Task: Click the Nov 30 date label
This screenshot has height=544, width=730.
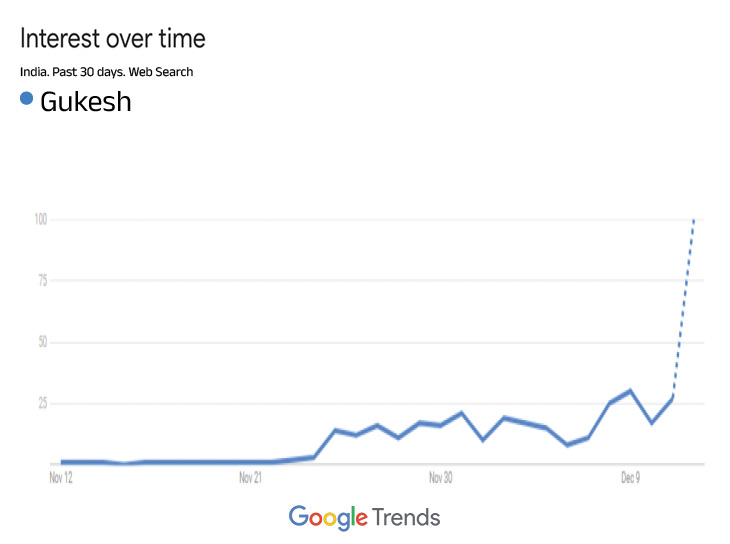Action: [440, 478]
